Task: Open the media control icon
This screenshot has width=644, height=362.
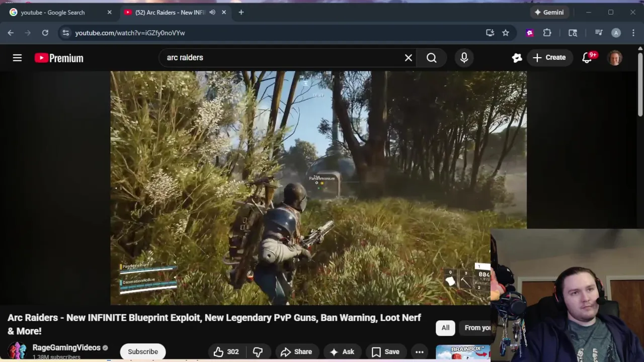Action: click(598, 33)
